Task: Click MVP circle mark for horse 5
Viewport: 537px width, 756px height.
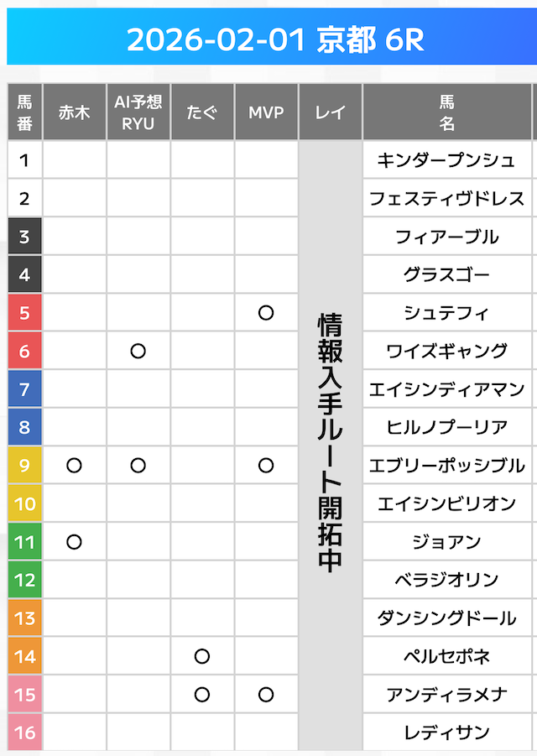Action: (266, 313)
